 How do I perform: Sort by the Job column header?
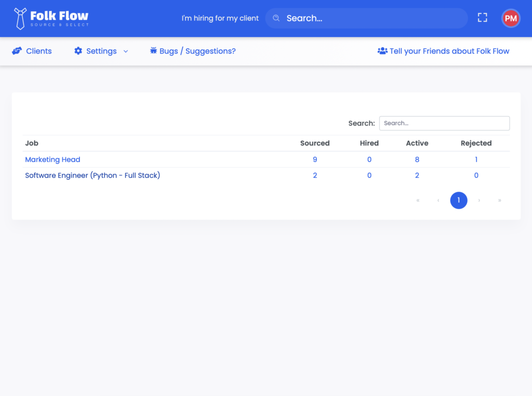pos(32,143)
